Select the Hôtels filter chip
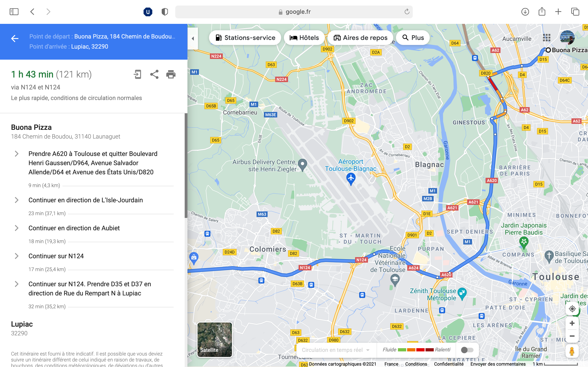This screenshot has width=588, height=367. pos(304,38)
